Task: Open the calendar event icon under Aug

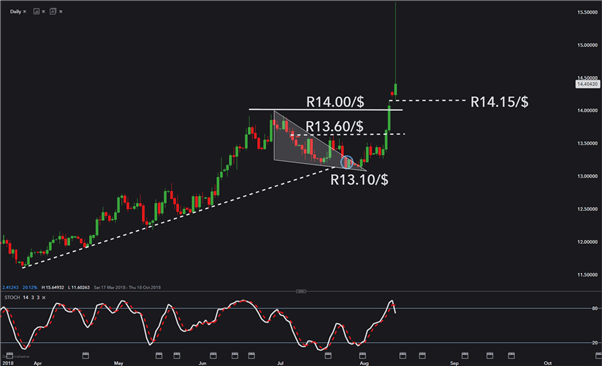Action: 362,356
